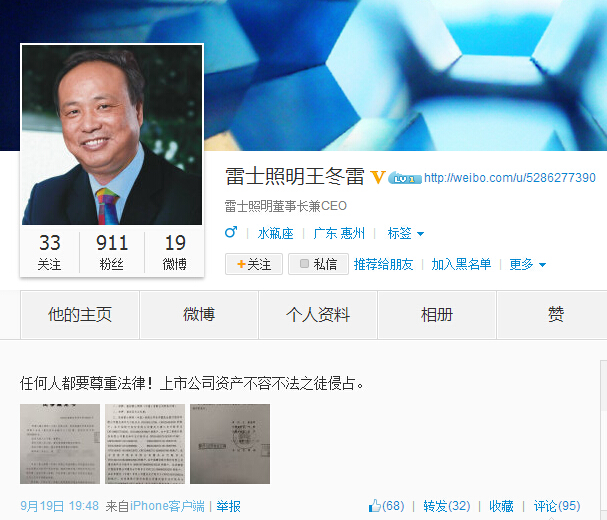Expand the 标签 tags dropdown
Image resolution: width=607 pixels, height=520 pixels.
coord(405,233)
